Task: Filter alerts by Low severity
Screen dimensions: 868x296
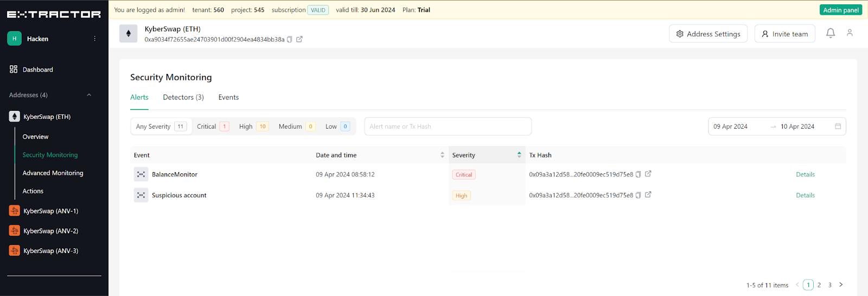Action: click(337, 127)
